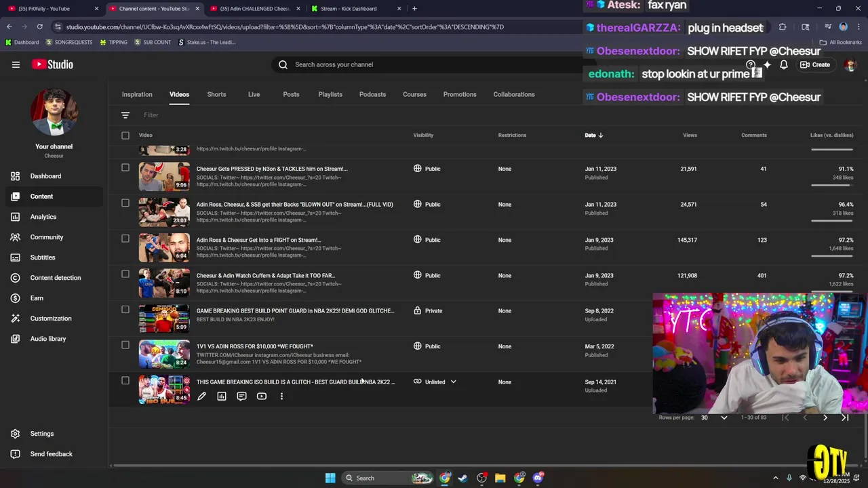Viewport: 868px width, 488px height.
Task: Open the '1V1 VS ADIN ROSS' video title
Action: (x=255, y=346)
